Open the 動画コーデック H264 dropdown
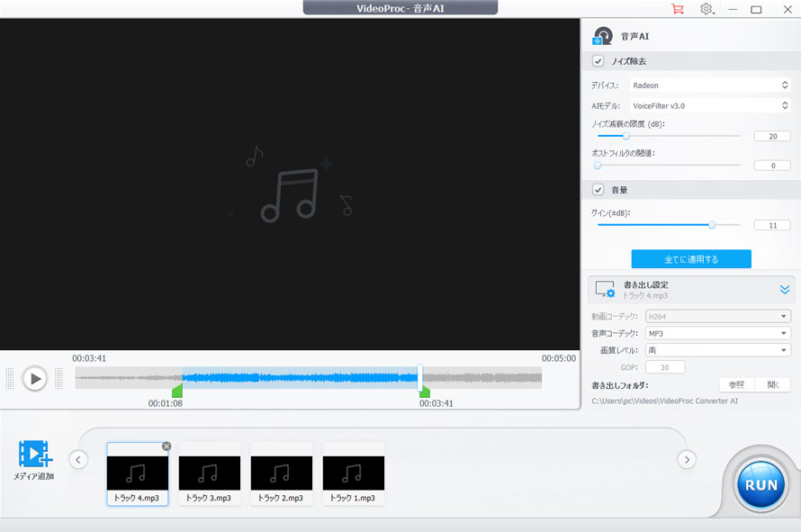Viewport: 801px width, 532px height. tap(718, 316)
